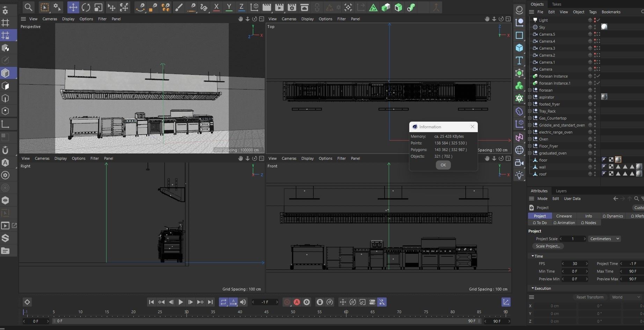
Task: Lock the Z axis
Action: (x=242, y=7)
